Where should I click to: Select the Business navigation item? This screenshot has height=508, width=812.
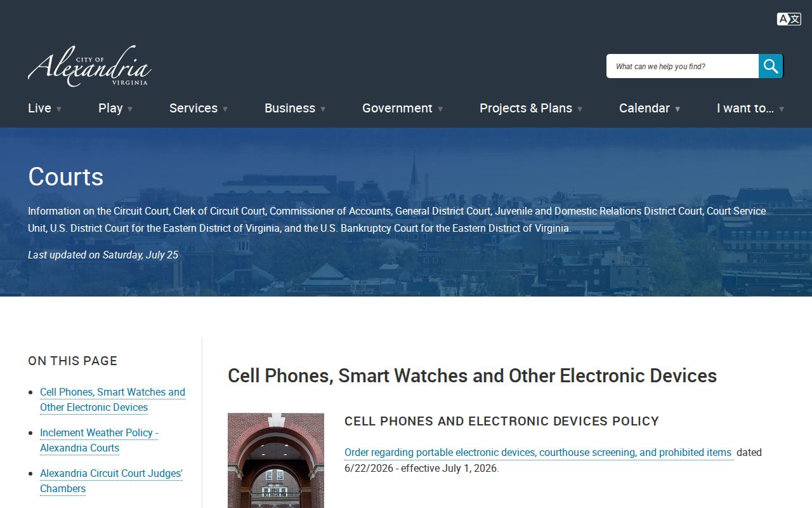click(x=290, y=108)
